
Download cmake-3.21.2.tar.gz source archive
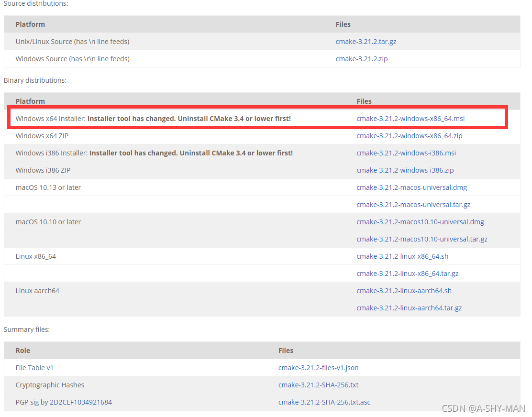coord(366,42)
